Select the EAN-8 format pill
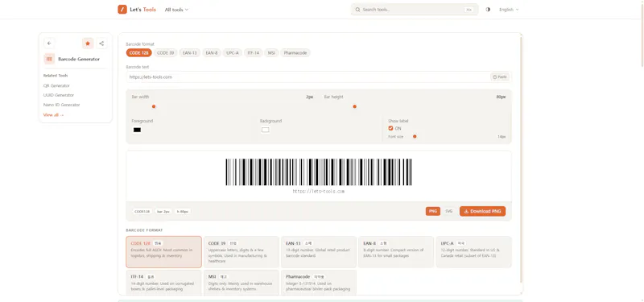644x302 pixels. (212, 52)
